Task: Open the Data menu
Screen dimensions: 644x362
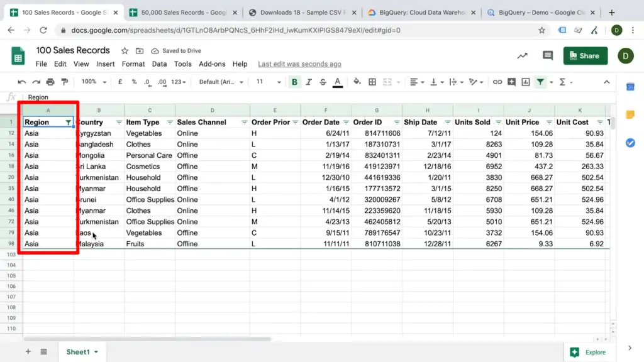Action: point(159,63)
